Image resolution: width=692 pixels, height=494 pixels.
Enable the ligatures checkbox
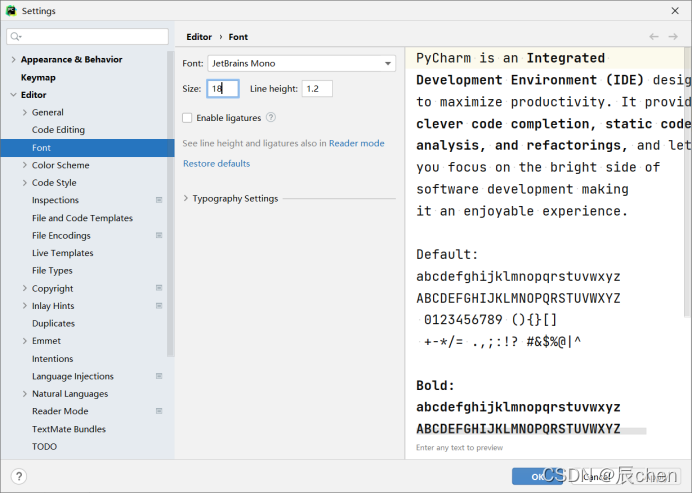coord(187,118)
